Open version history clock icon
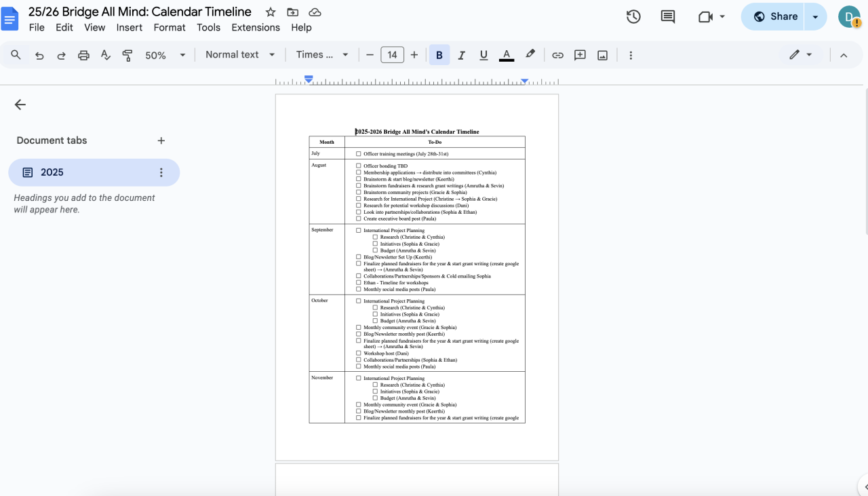This screenshot has width=868, height=496. 633,17
